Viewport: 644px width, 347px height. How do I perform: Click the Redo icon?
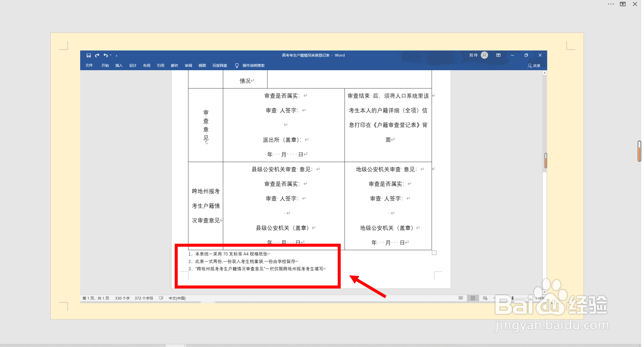point(97,55)
